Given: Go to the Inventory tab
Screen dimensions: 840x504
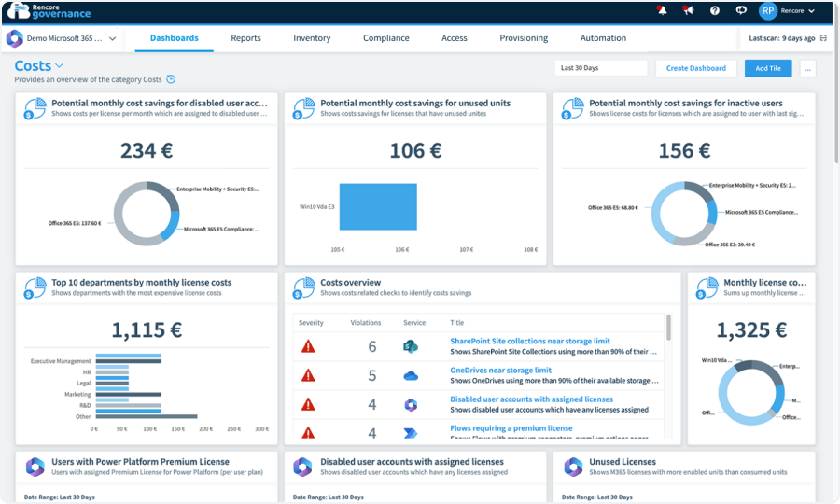Looking at the screenshot, I should (x=312, y=38).
